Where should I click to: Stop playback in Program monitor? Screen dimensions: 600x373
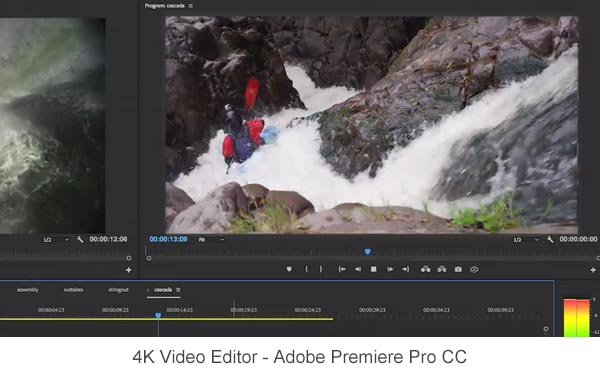[373, 269]
